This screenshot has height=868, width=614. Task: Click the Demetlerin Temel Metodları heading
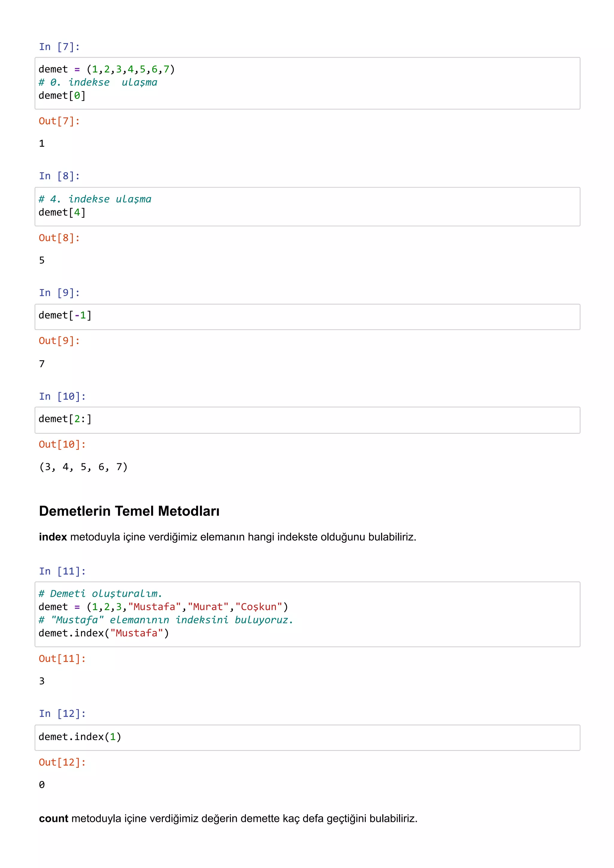(129, 511)
